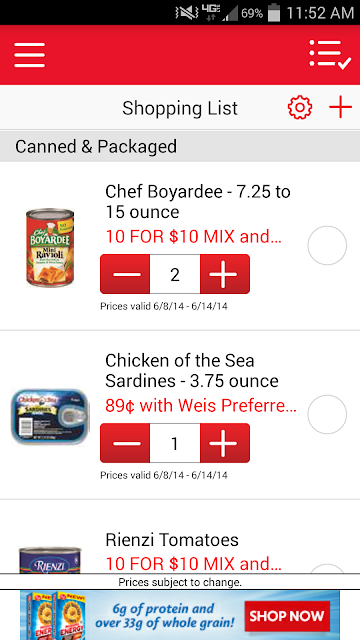Increase Chicken of the Sea Sardines quantity

pyautogui.click(x=225, y=443)
